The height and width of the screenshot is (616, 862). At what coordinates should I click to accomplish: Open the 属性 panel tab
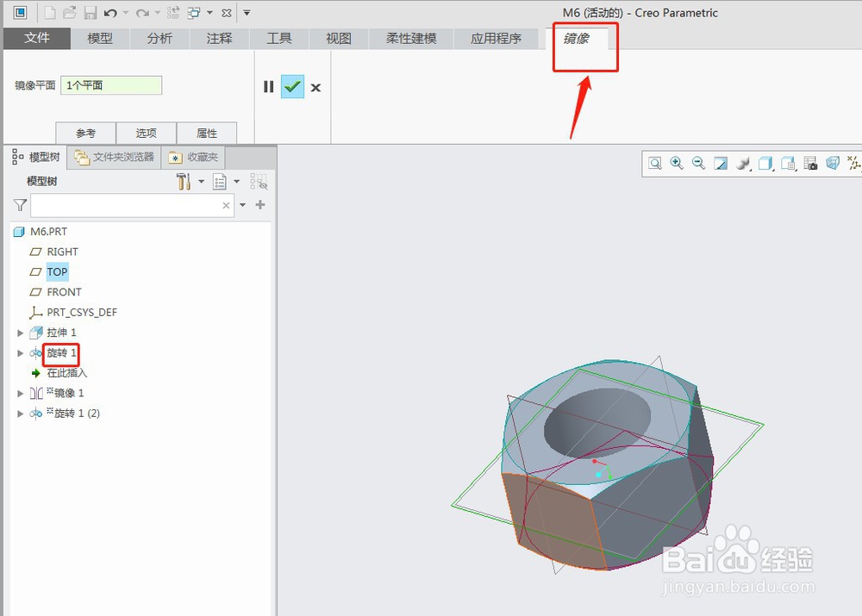click(207, 133)
